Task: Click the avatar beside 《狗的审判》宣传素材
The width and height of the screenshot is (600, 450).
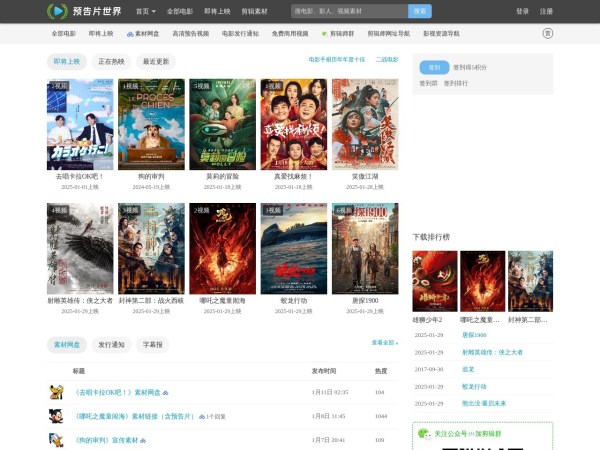Action: 56,439
